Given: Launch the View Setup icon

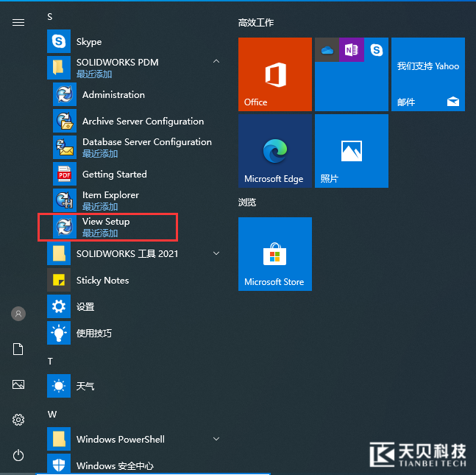Looking at the screenshot, I should pos(65,227).
